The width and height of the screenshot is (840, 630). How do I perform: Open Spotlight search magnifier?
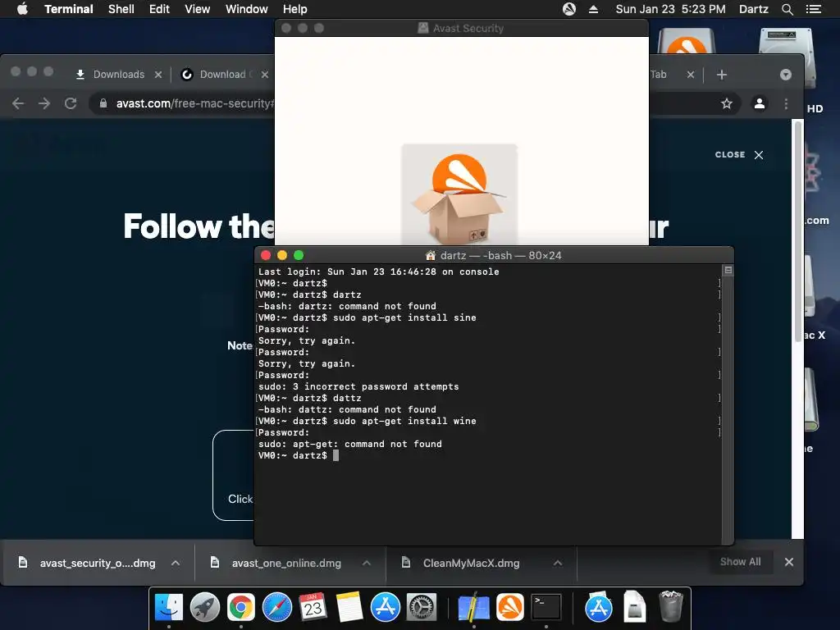pos(787,9)
